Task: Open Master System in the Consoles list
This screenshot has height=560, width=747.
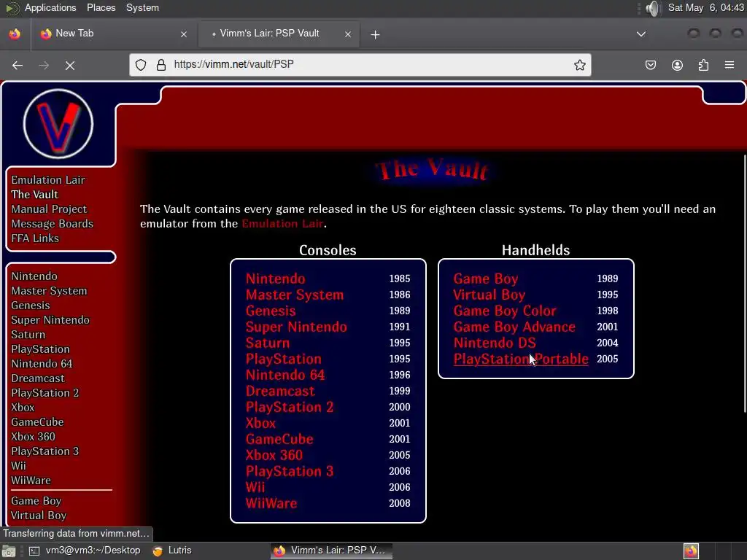Action: [295, 295]
